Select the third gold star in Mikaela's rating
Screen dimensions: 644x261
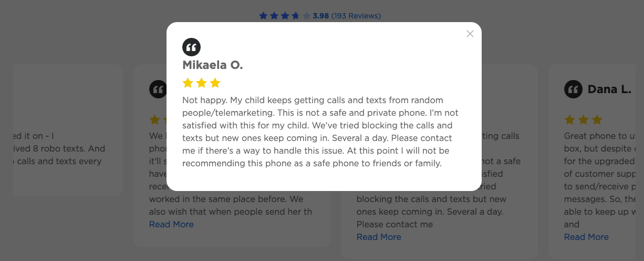click(215, 83)
